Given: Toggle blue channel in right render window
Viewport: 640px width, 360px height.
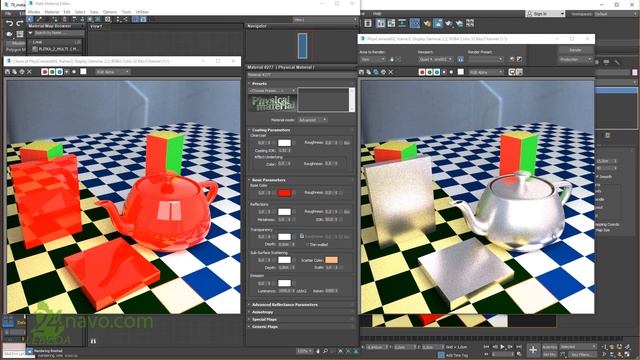Looking at the screenshot, I should tap(437, 72).
